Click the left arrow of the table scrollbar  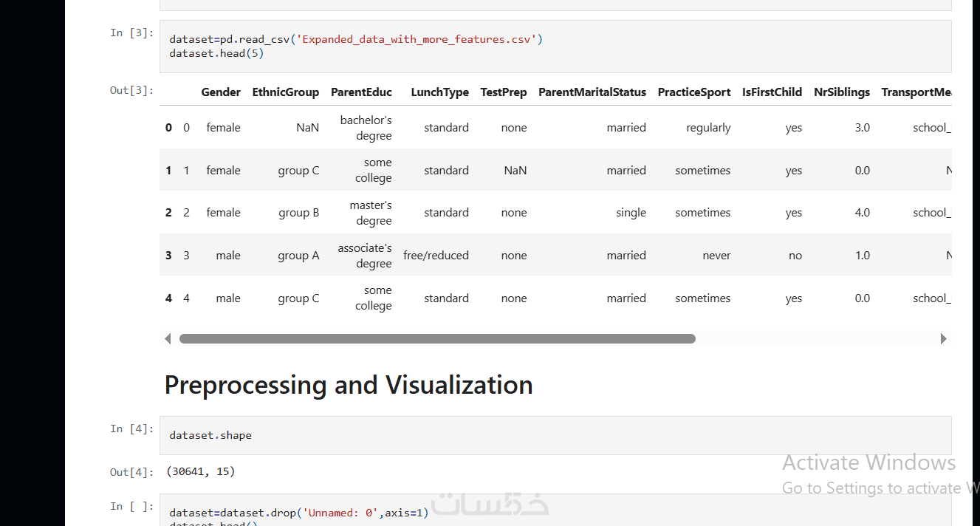[168, 338]
